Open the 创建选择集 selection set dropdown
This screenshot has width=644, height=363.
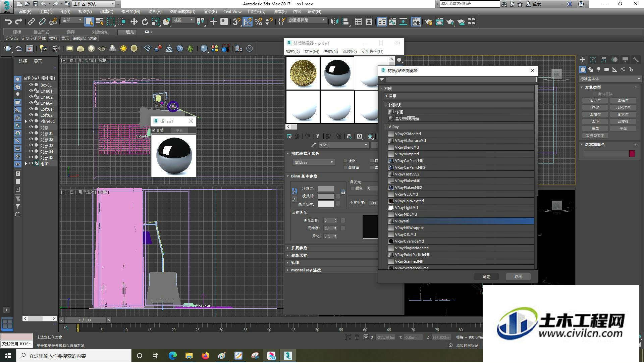coord(307,20)
